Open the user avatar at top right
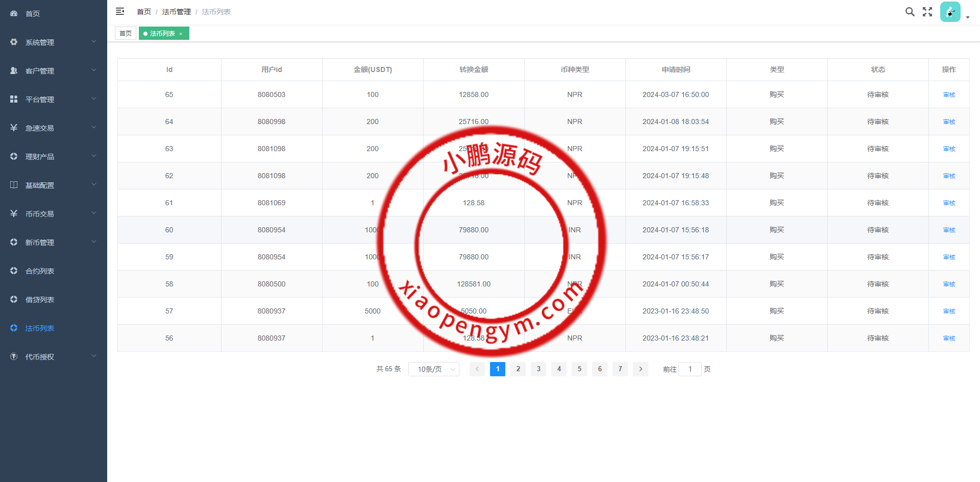 pyautogui.click(x=950, y=11)
